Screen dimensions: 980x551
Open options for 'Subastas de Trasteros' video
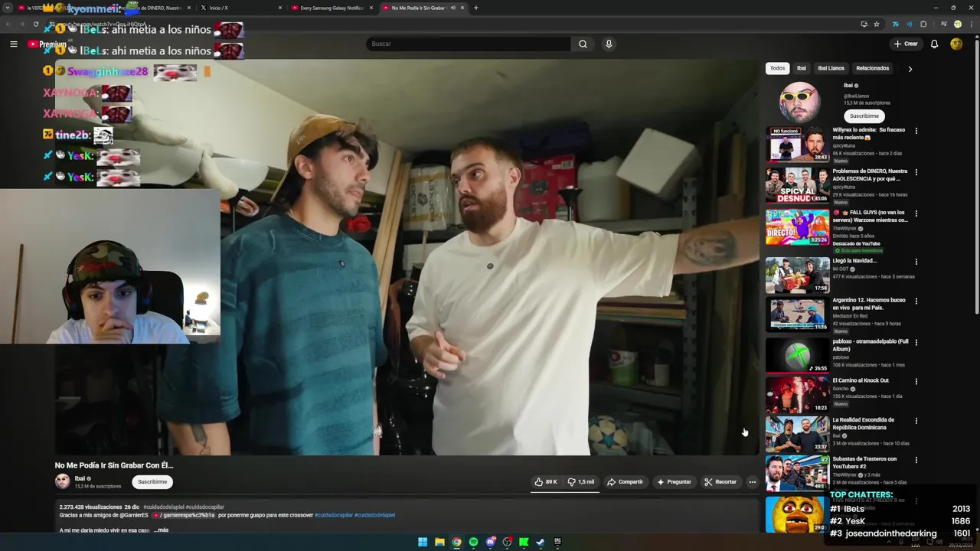click(916, 460)
